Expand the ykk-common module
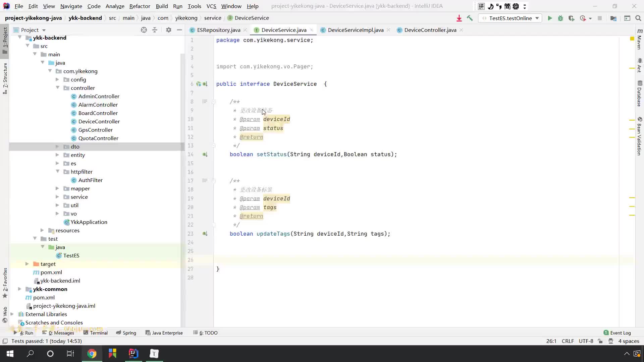 point(19,289)
